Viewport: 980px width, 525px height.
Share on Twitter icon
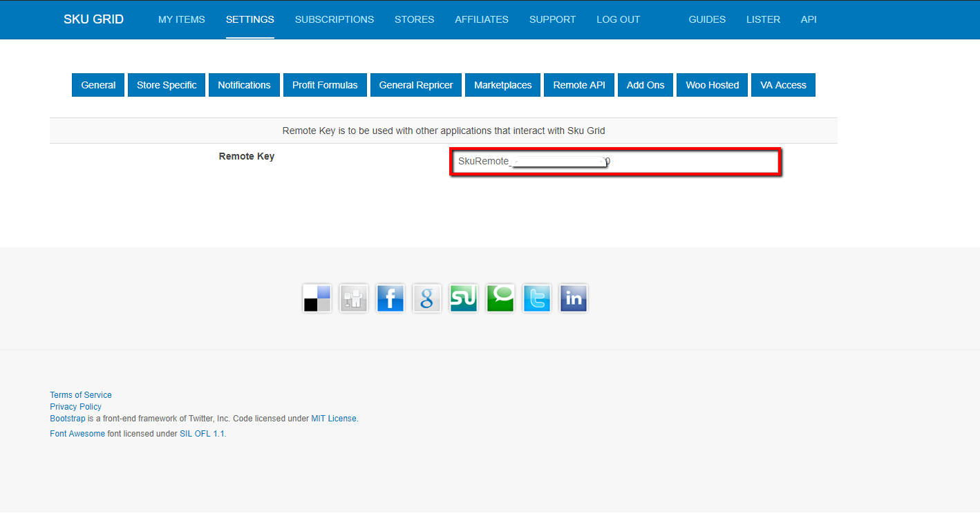coord(537,298)
